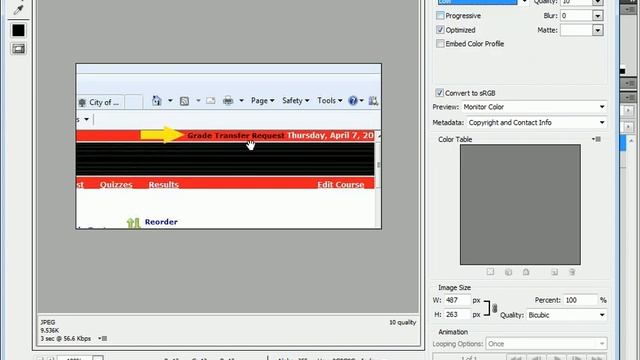Click the lock selected colors icon
The width and height of the screenshot is (640, 360).
click(526, 272)
